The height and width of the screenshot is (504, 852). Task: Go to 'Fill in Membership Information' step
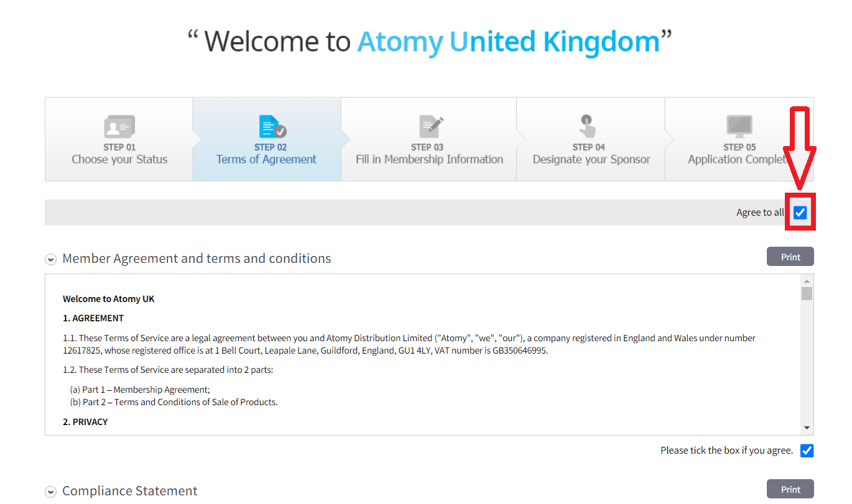[429, 159]
